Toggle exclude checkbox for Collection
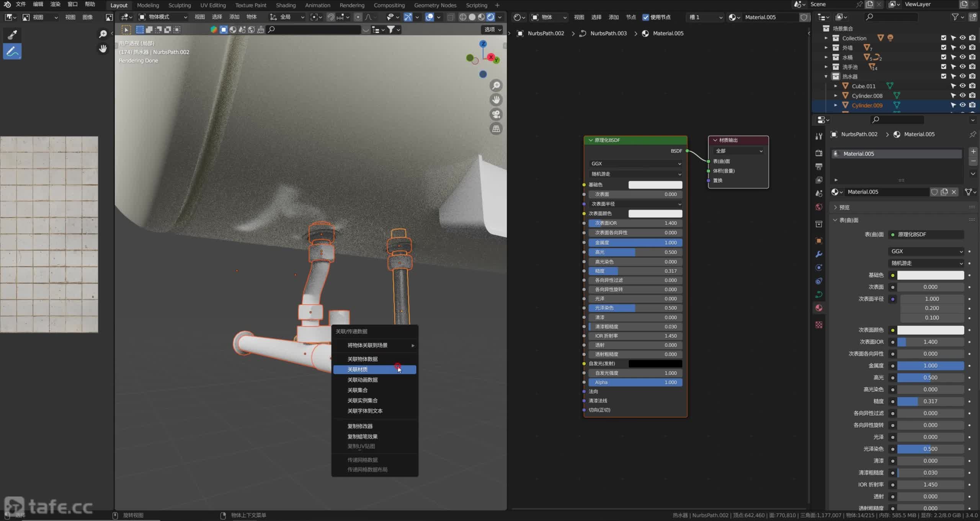This screenshot has width=980, height=521. point(944,38)
